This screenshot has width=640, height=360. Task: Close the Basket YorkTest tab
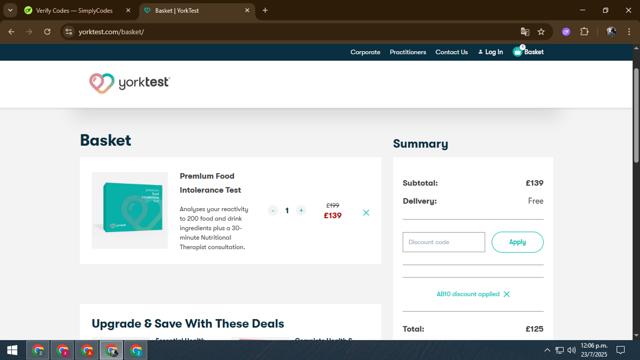(247, 11)
